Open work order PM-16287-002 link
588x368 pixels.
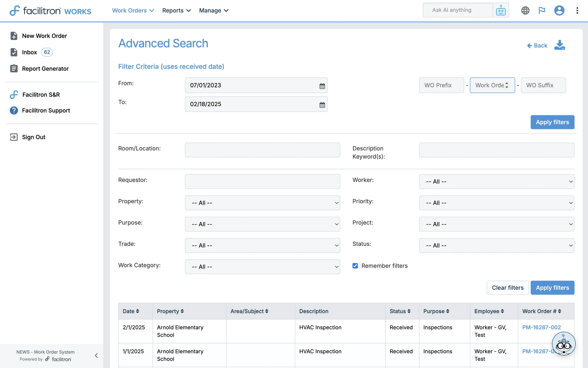pos(541,327)
